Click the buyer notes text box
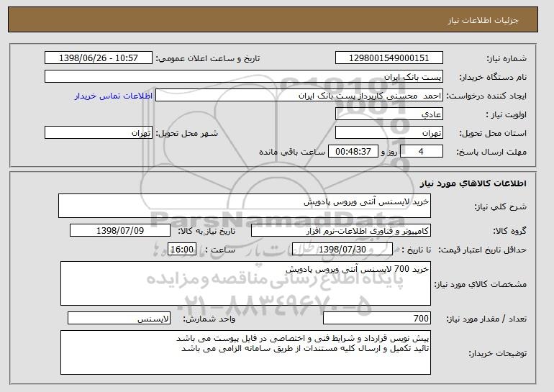 click(245, 352)
